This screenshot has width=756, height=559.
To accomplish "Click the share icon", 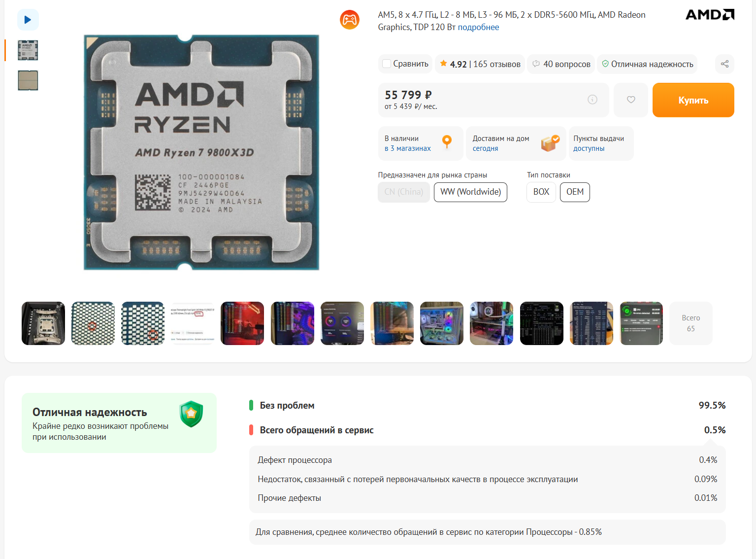I will click(724, 64).
